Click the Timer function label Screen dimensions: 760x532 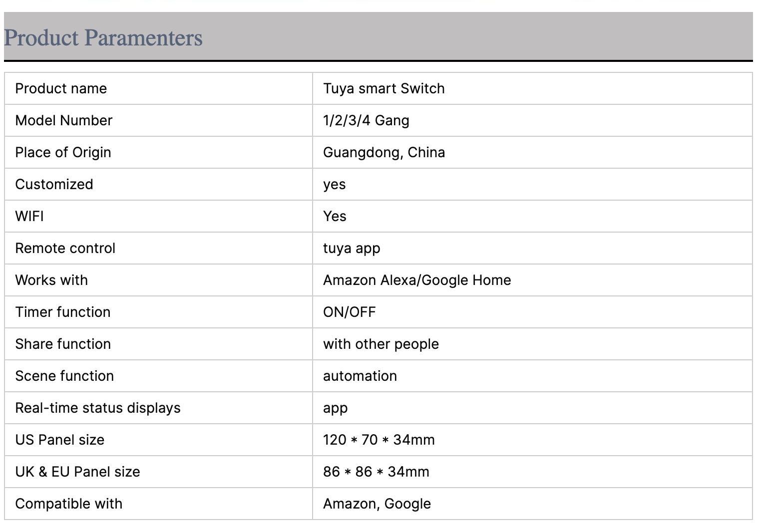coord(63,312)
